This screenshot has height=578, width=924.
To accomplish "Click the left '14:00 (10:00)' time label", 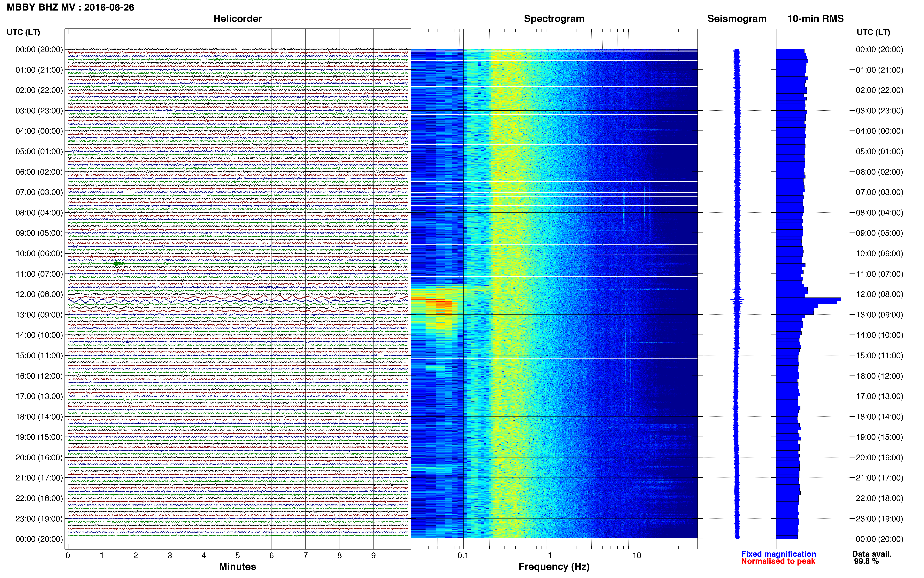I will [x=39, y=335].
